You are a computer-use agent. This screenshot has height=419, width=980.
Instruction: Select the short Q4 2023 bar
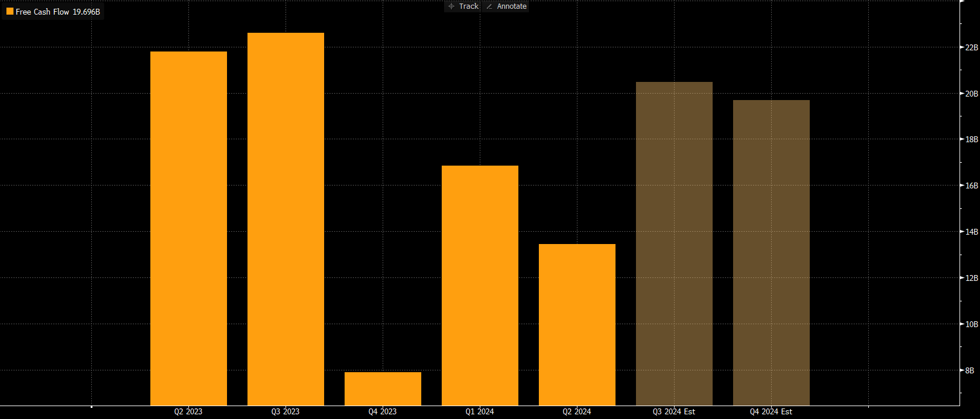383,389
